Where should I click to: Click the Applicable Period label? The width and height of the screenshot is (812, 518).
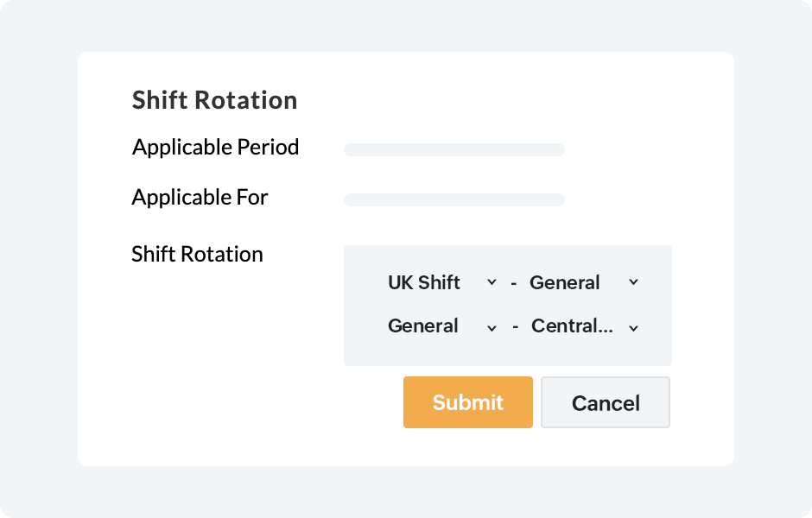[x=215, y=148]
